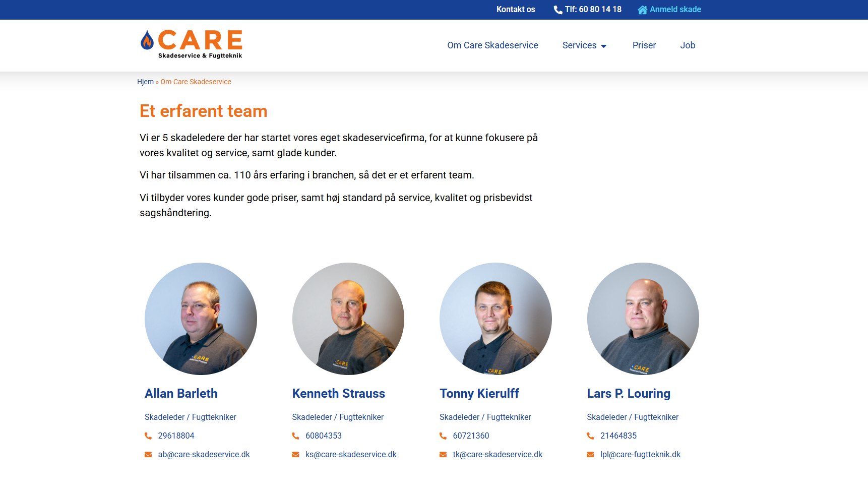Click the phone icon next to 60721360

tap(443, 436)
